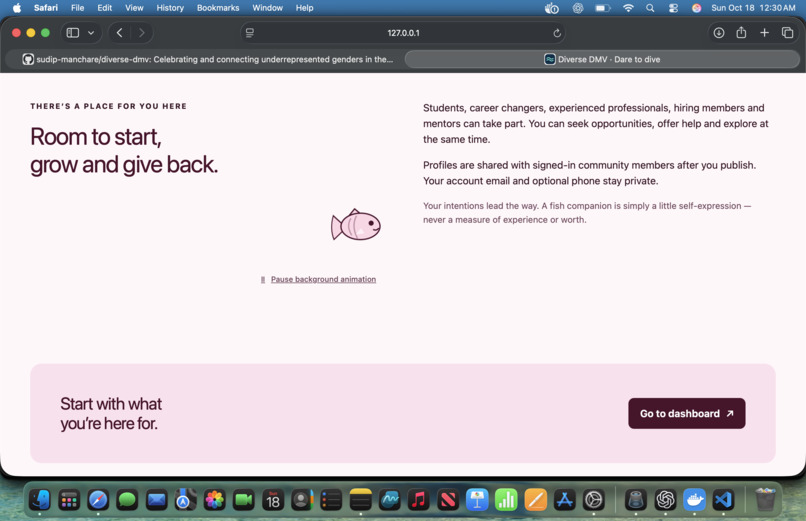Open the Trash in the Dock
Viewport: 806px width, 521px height.
pyautogui.click(x=765, y=499)
